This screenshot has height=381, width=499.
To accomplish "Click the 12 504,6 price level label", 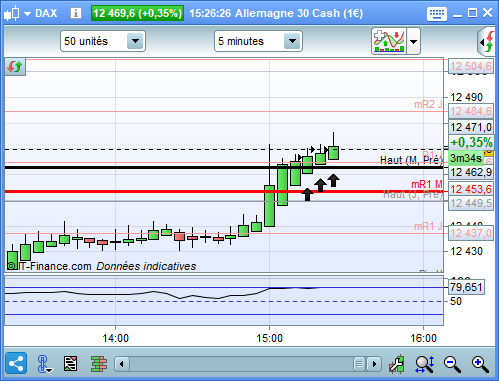I will coord(471,66).
